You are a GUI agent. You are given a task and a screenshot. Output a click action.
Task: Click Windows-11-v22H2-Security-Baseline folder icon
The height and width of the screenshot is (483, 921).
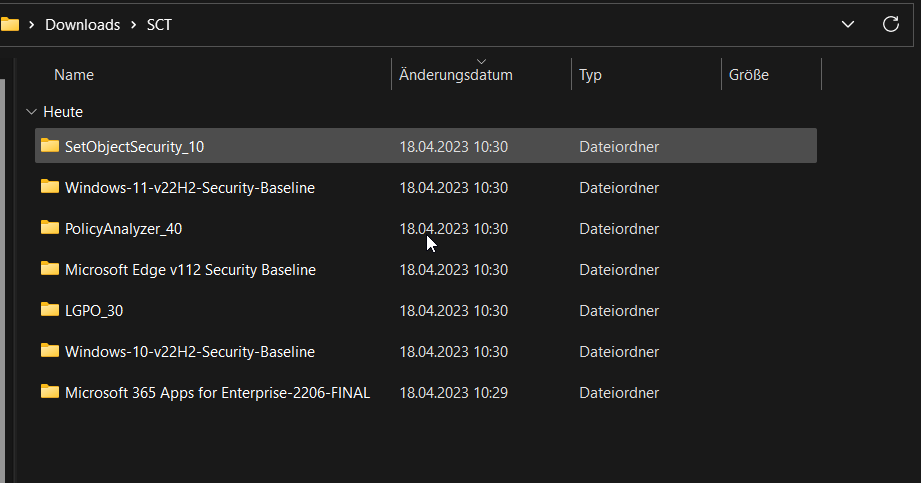[50, 187]
